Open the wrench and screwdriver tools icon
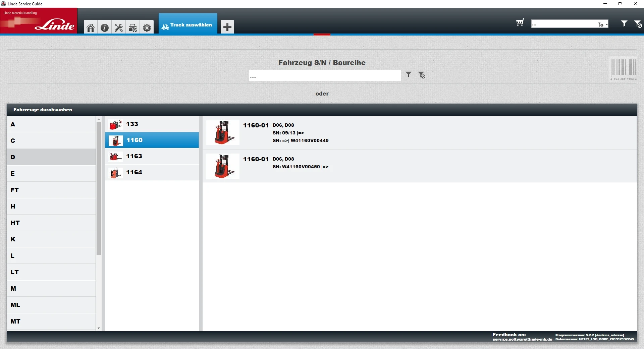 pos(119,27)
